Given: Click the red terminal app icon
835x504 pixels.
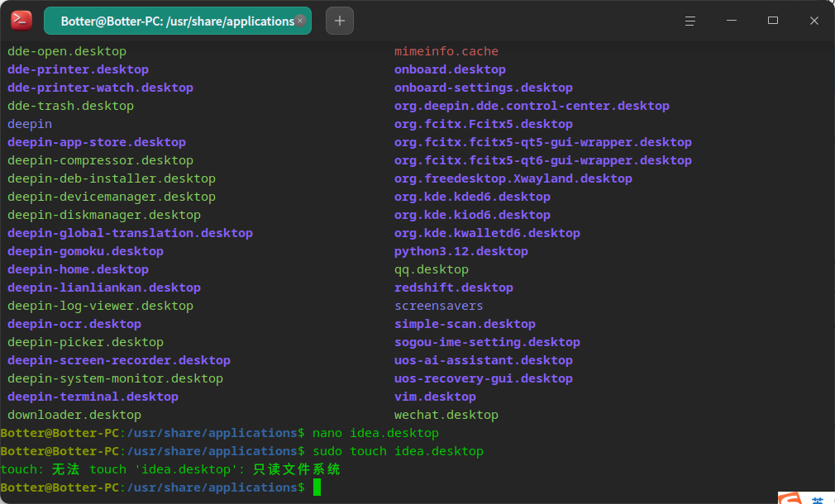Looking at the screenshot, I should click(21, 21).
